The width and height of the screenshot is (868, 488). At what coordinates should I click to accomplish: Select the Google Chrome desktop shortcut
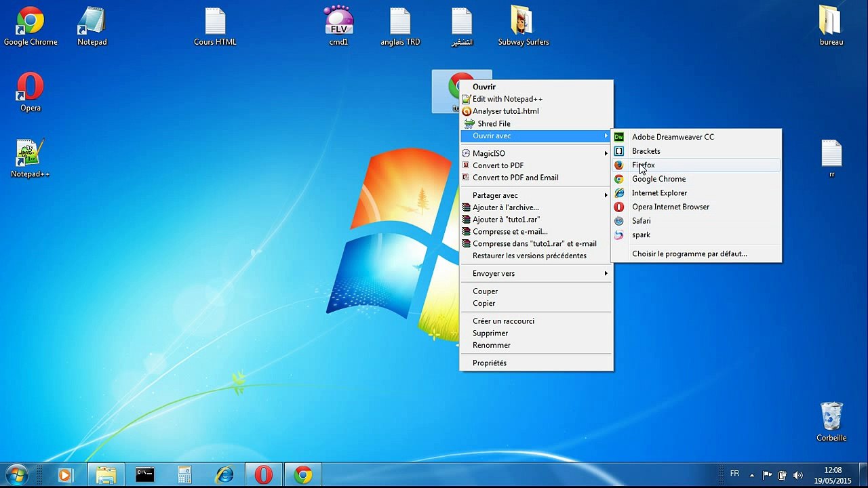(x=31, y=27)
